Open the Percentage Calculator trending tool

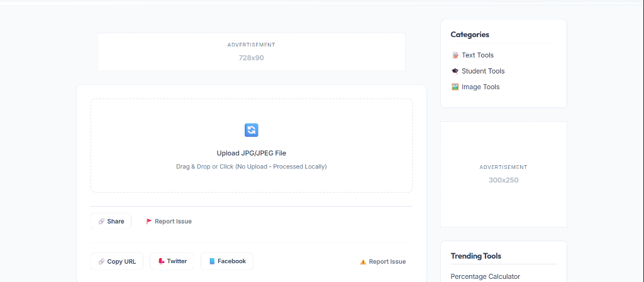coord(486,277)
